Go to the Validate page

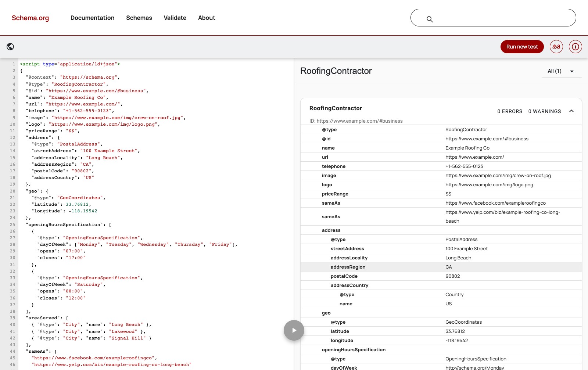175,18
